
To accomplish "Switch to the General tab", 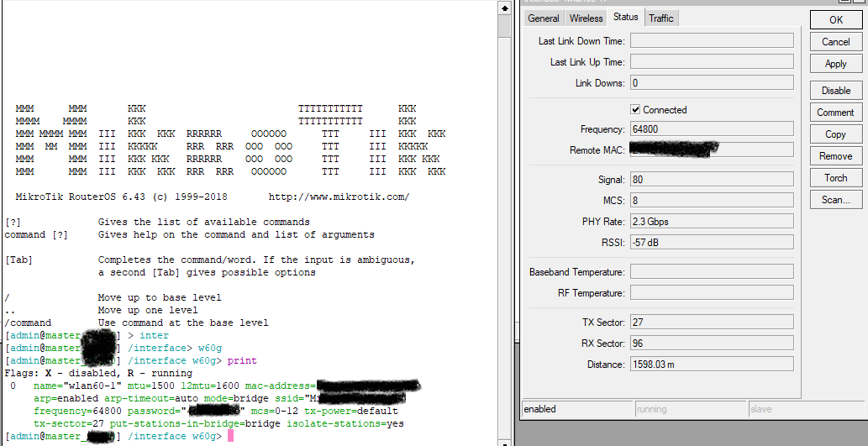I will [543, 18].
